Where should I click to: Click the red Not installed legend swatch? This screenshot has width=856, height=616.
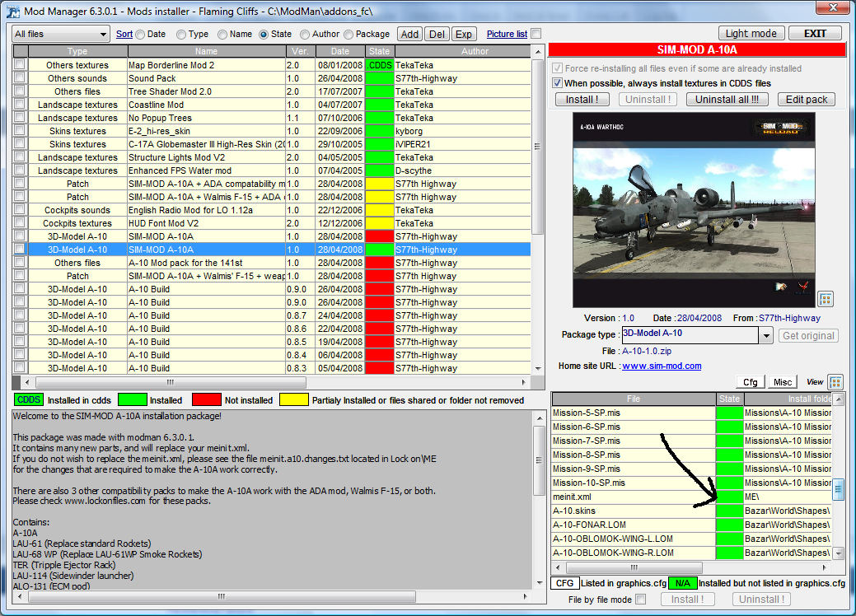[x=206, y=400]
